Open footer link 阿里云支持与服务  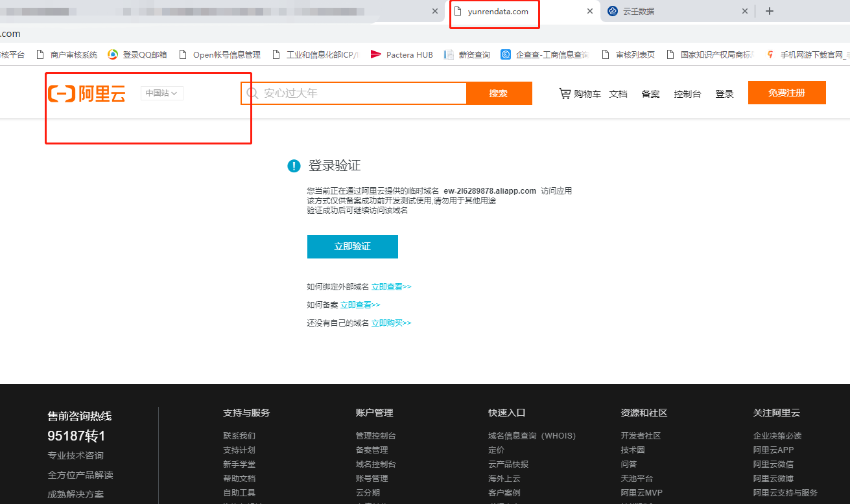click(x=785, y=493)
